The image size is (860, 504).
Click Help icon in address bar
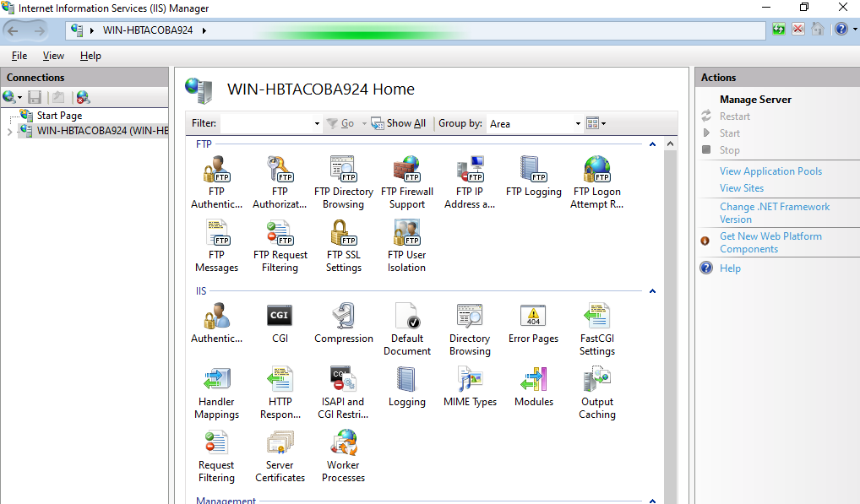click(841, 29)
